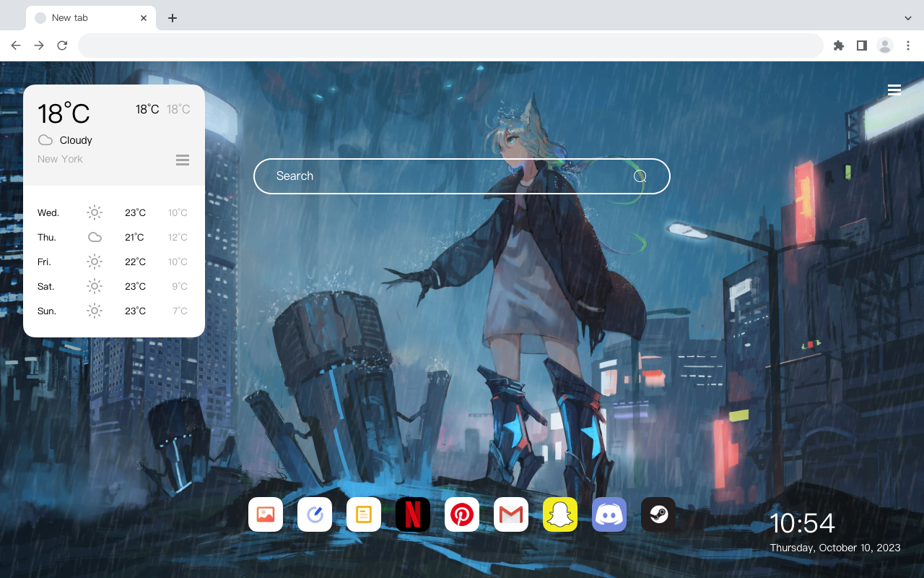Open the tab search dropdown chevron
This screenshot has height=578, width=924.
click(908, 17)
